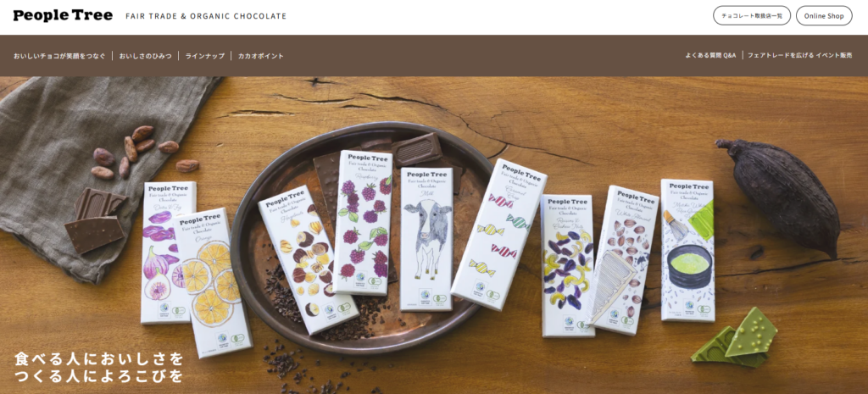Open チョコレート取扱店一覧 store list button
Screen dimensions: 868x394
tap(752, 15)
